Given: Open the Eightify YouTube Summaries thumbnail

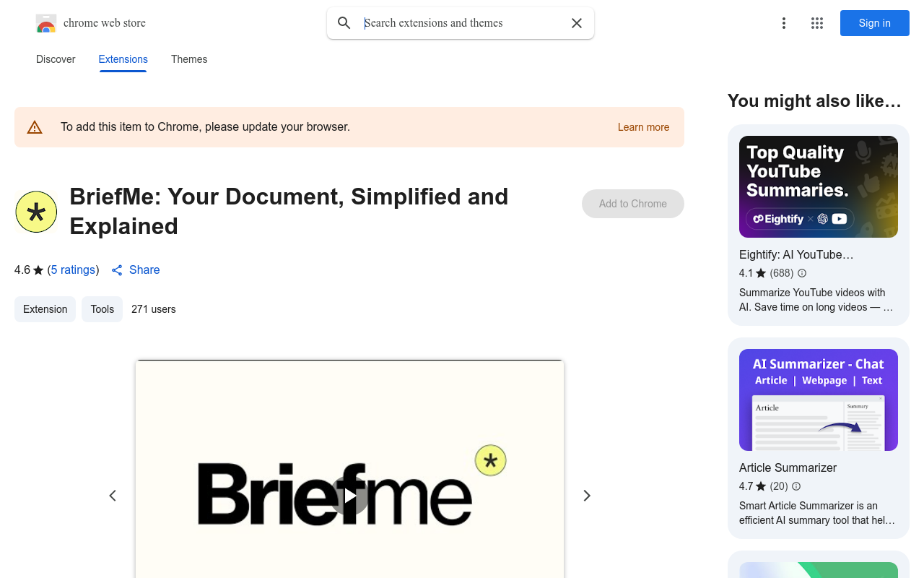Looking at the screenshot, I should tap(819, 186).
